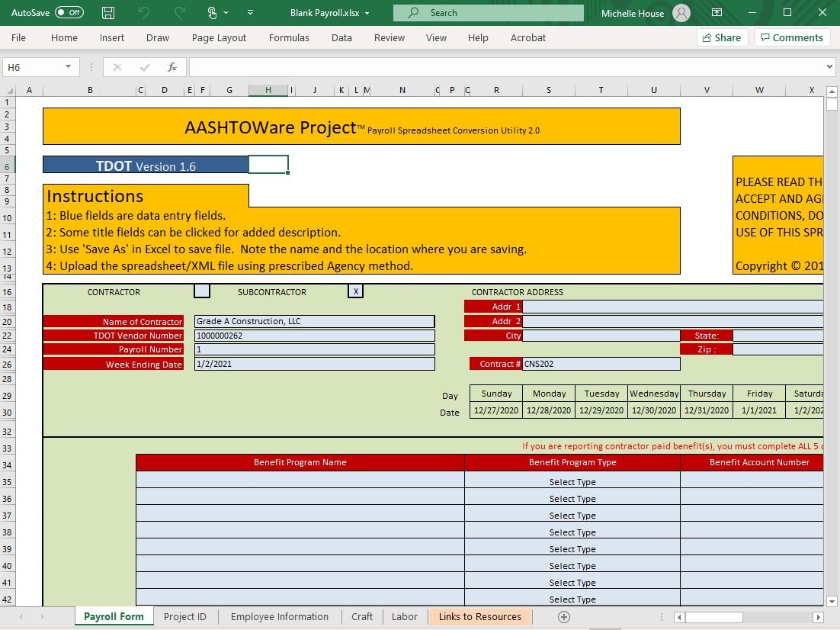
Task: Click the Benefit Program Name header
Action: coord(300,462)
